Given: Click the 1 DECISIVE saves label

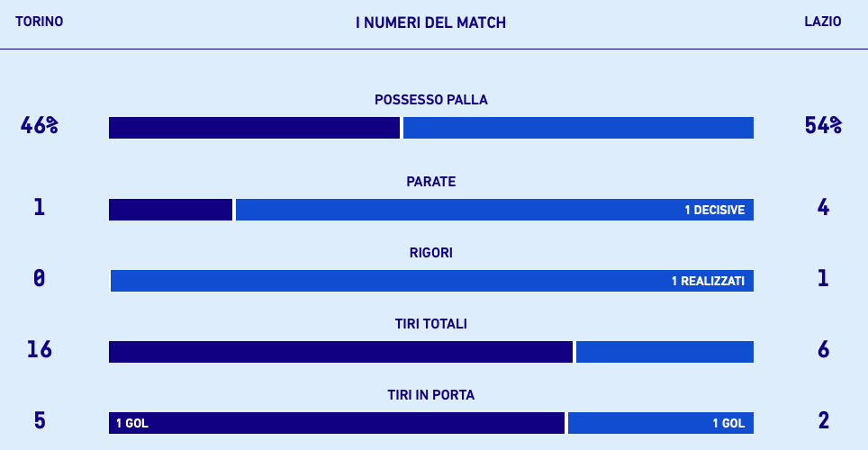Looking at the screenshot, I should tap(714, 211).
